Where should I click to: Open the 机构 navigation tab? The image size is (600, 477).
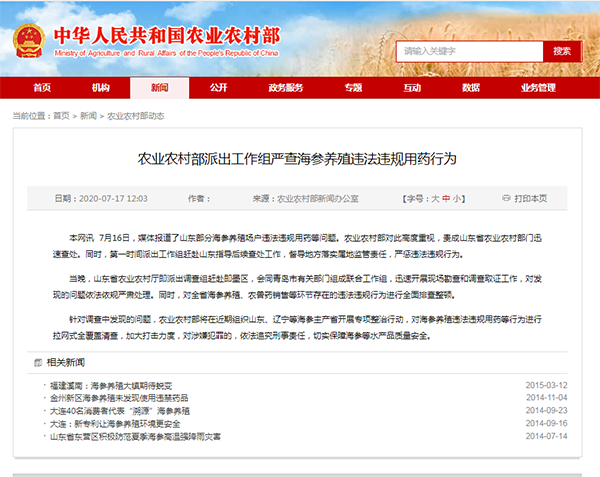(x=101, y=88)
